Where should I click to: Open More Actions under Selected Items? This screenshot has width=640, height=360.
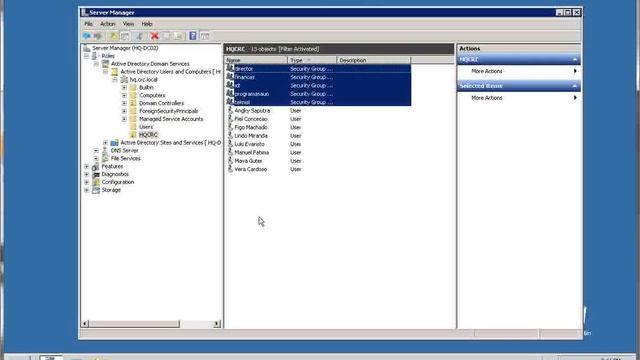[519, 98]
